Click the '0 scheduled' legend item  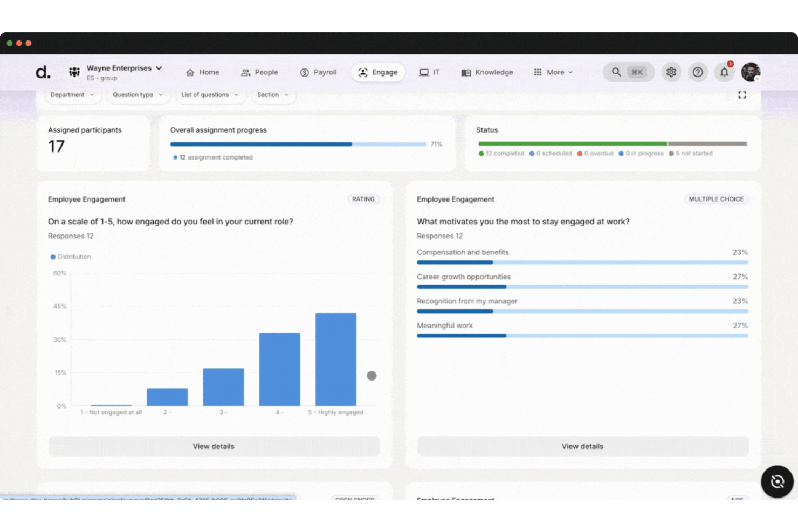point(551,154)
